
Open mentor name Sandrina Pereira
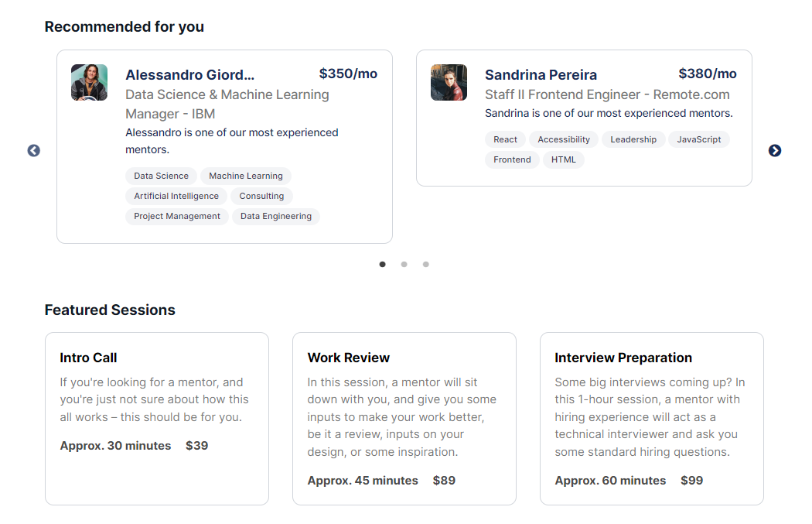541,74
